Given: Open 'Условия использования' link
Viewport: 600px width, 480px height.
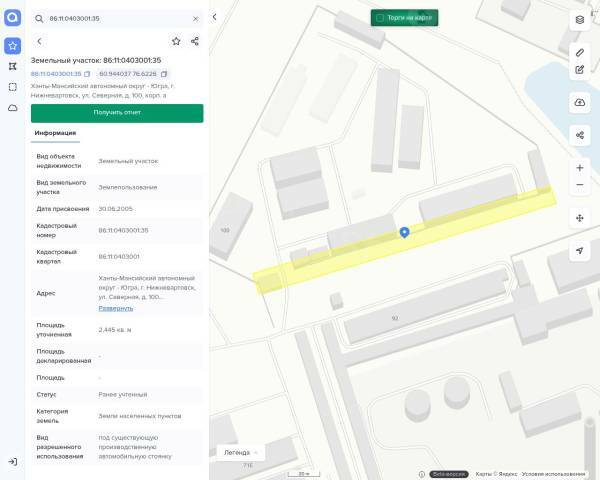Looking at the screenshot, I should pos(554,474).
